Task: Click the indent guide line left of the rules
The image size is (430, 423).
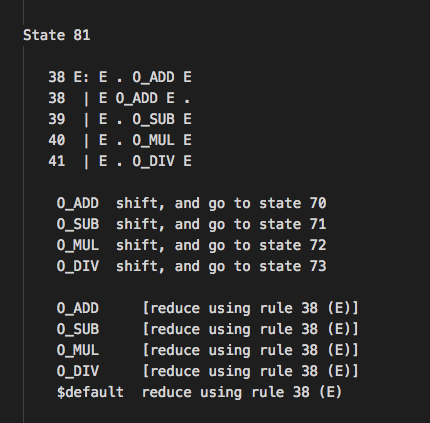Action: coord(24,233)
